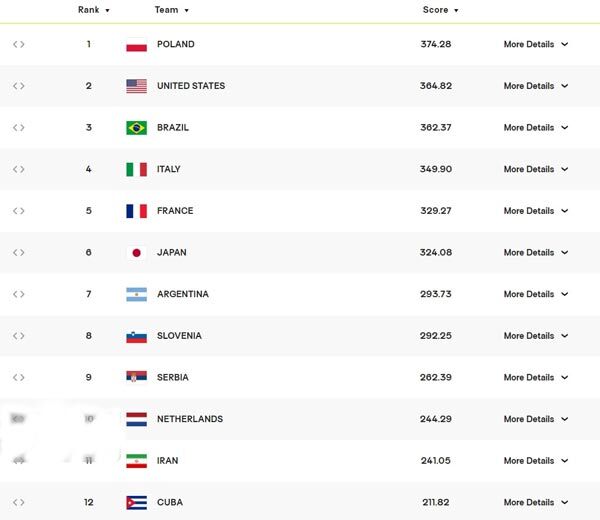The image size is (600, 520).
Task: Click the United States flag icon
Action: [x=136, y=86]
